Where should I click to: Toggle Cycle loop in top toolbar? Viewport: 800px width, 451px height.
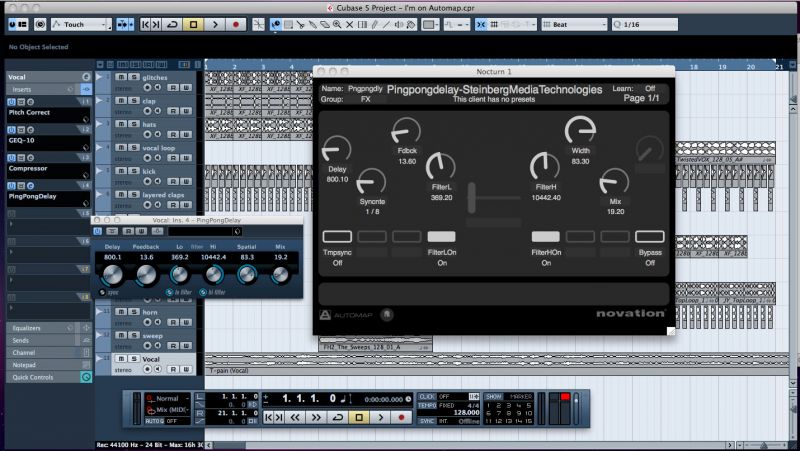pos(172,24)
